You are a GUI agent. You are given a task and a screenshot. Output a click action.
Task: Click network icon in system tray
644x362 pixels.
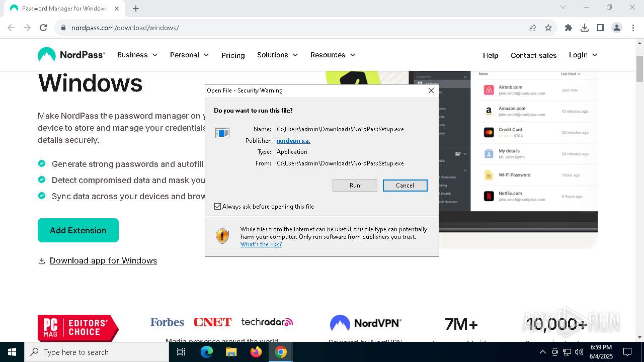coord(567,352)
